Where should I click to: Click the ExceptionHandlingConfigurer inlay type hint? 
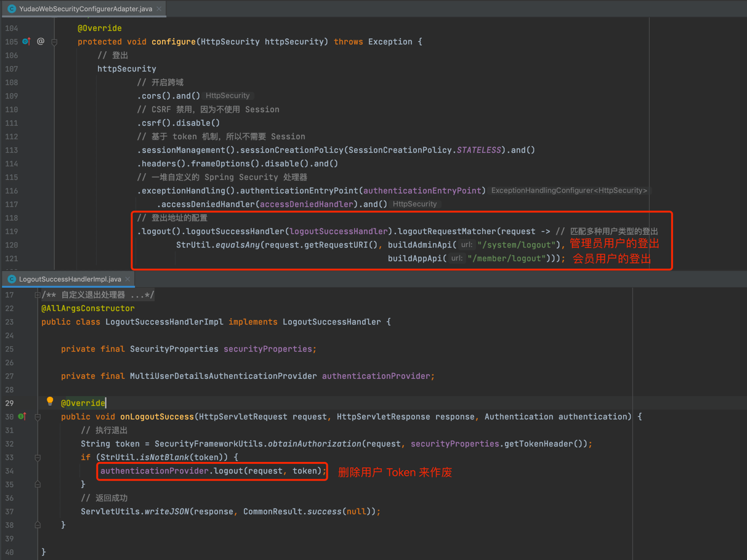(x=568, y=191)
